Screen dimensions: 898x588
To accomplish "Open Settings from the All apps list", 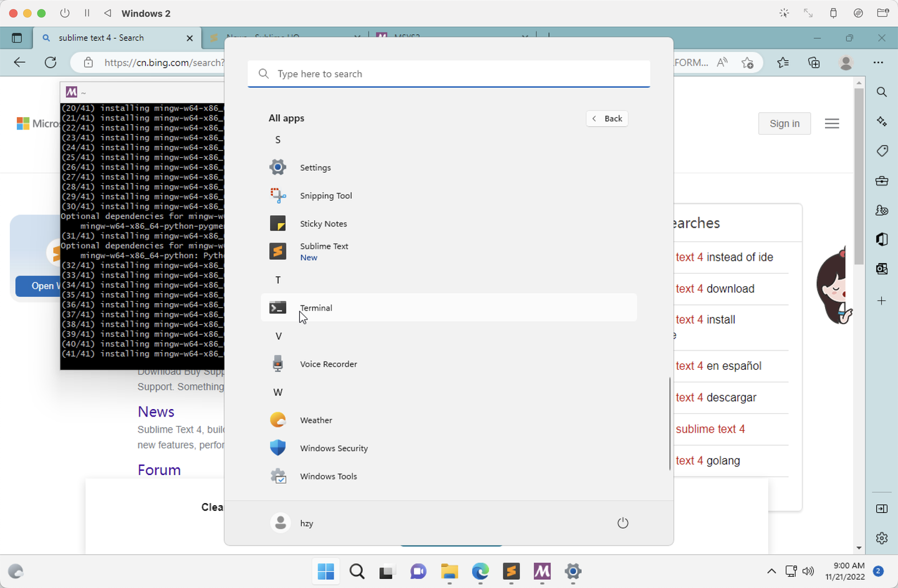I will (315, 167).
